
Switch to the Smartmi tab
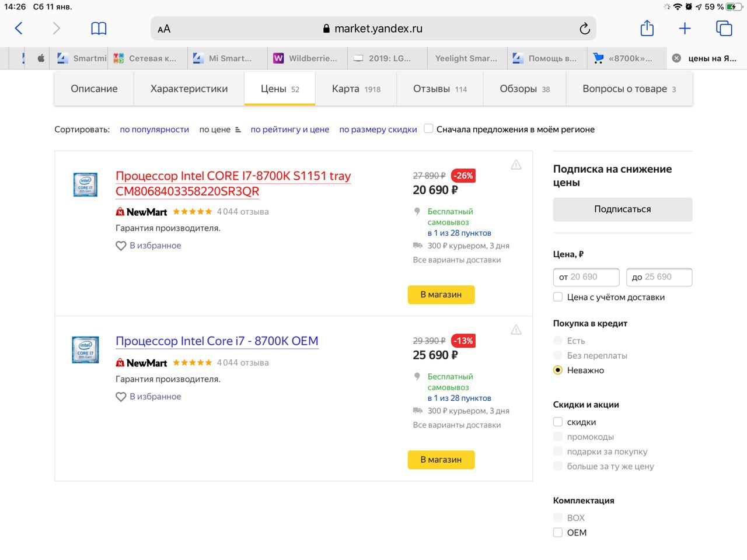81,58
